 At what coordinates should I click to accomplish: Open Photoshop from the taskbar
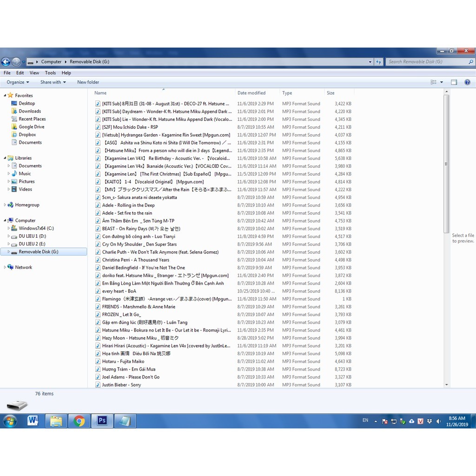coord(102,421)
